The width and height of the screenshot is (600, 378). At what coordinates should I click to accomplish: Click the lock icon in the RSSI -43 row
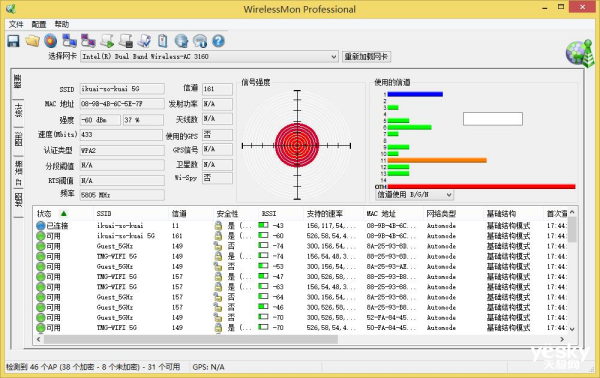click(x=218, y=225)
